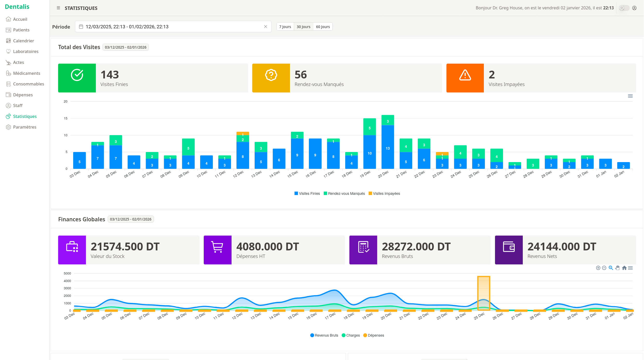Click the Laboratoires sidebar icon

pos(9,51)
